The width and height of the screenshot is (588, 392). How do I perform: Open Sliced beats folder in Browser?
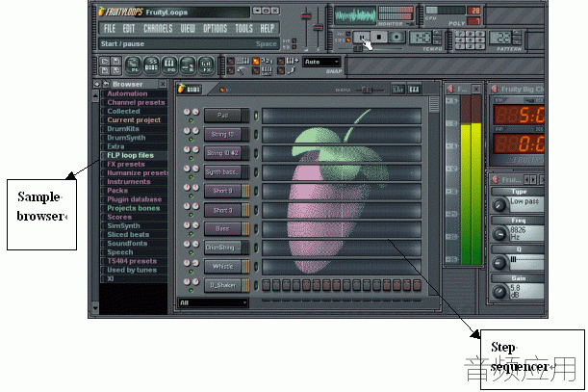pyautogui.click(x=128, y=234)
